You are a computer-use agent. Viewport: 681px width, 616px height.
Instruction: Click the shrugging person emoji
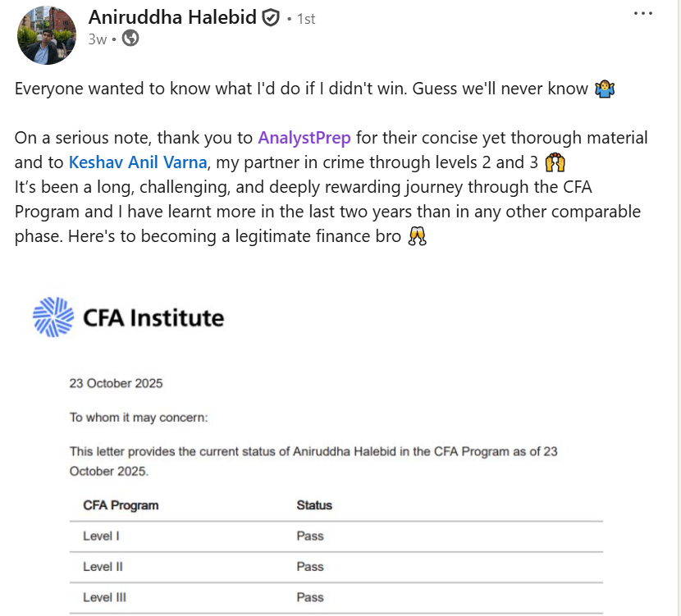602,89
